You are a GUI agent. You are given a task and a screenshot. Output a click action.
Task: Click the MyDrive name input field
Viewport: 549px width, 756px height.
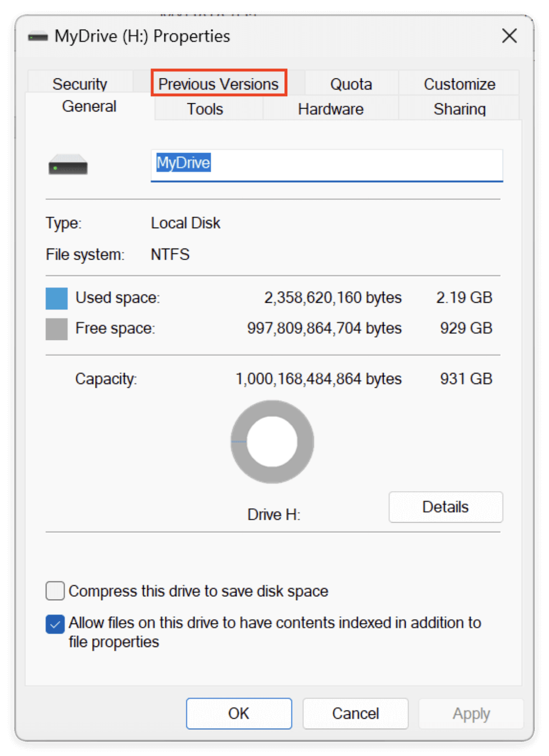[x=327, y=165]
